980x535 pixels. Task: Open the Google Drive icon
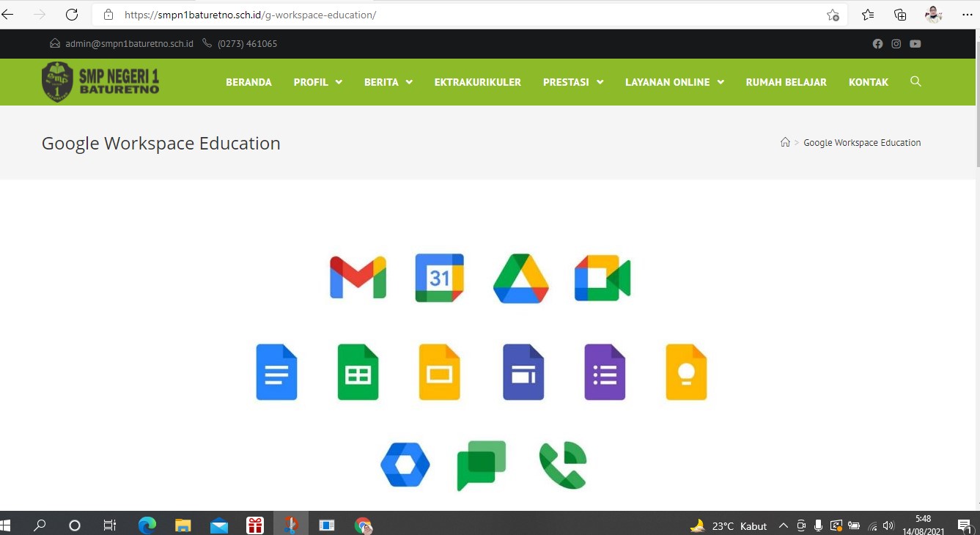521,278
